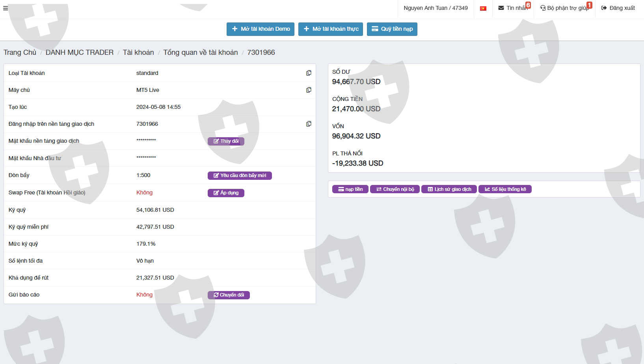Request new leverage via Yêu cầu đòn bẩy mới

tap(240, 175)
